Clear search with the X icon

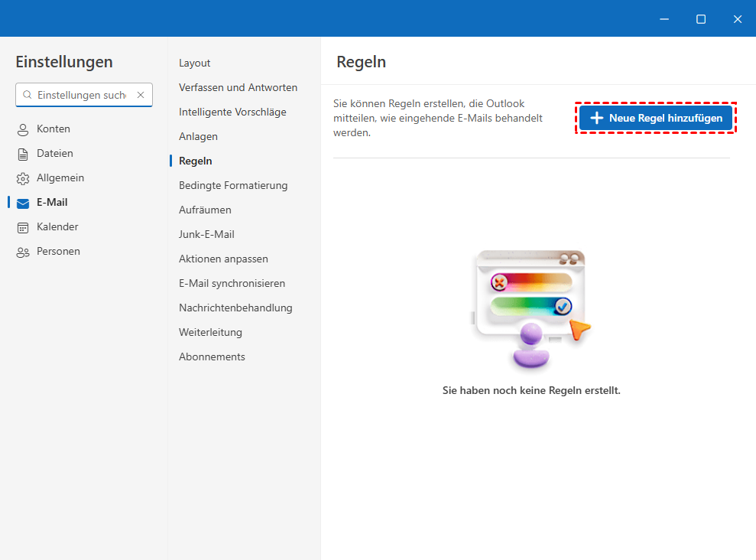[x=141, y=95]
